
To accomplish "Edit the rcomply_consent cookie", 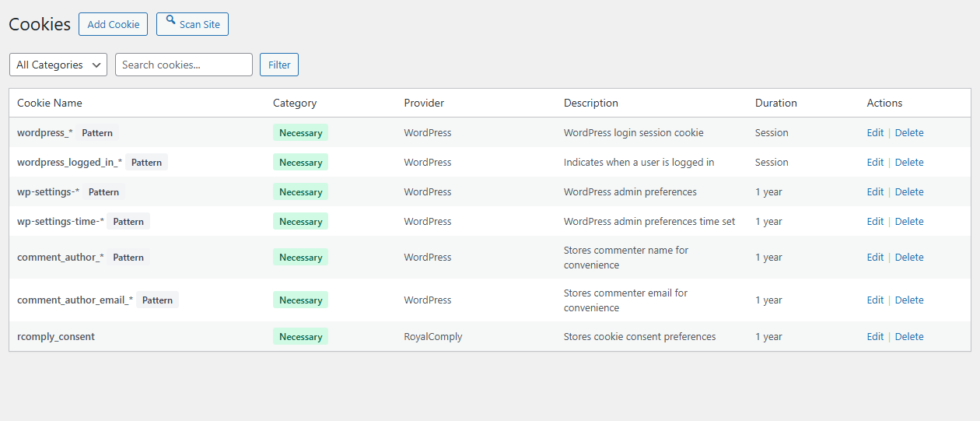I will pos(875,336).
